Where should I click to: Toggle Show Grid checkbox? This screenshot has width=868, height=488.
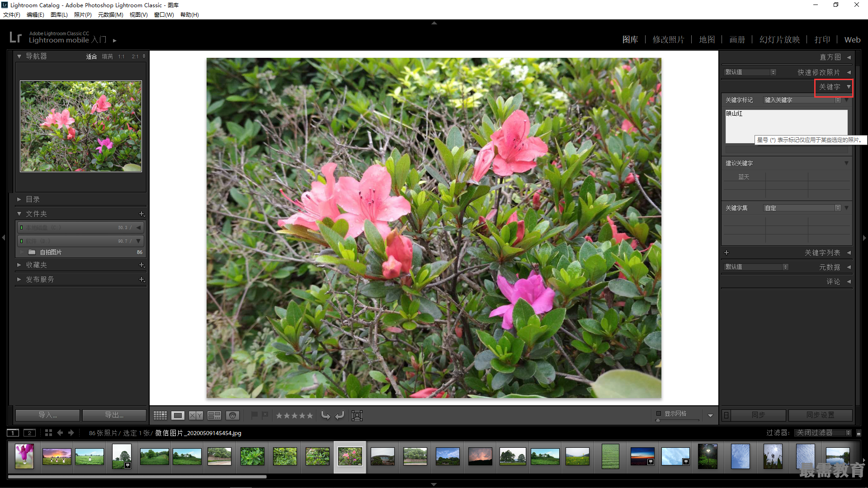659,413
